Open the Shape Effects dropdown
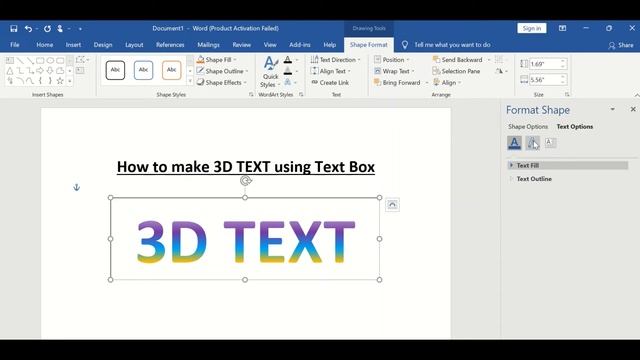The width and height of the screenshot is (640, 360). [221, 82]
